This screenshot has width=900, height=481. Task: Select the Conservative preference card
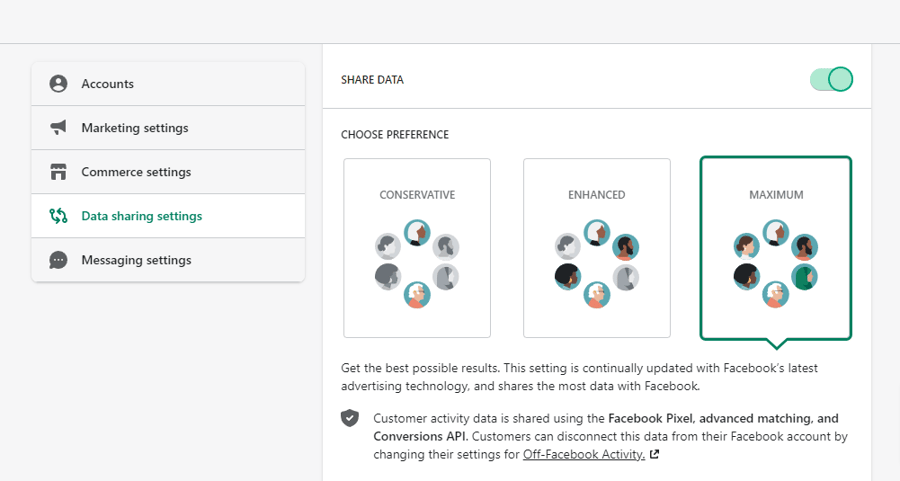[x=417, y=248]
